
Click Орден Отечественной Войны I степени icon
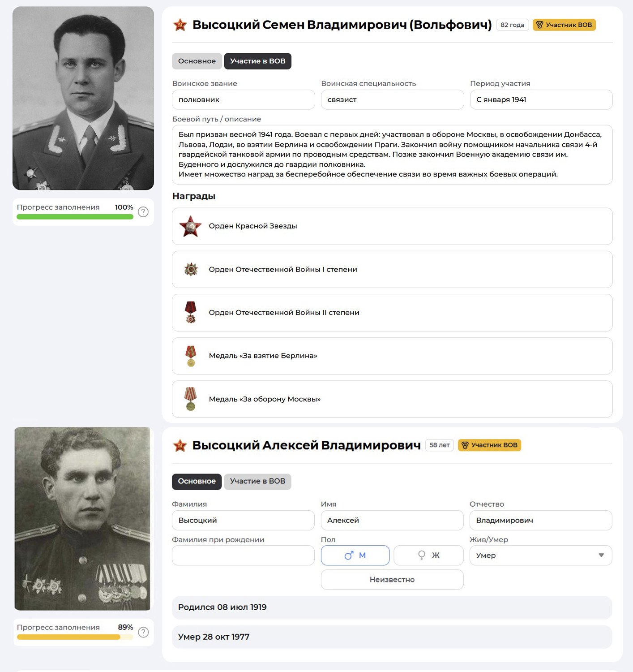[x=191, y=269]
